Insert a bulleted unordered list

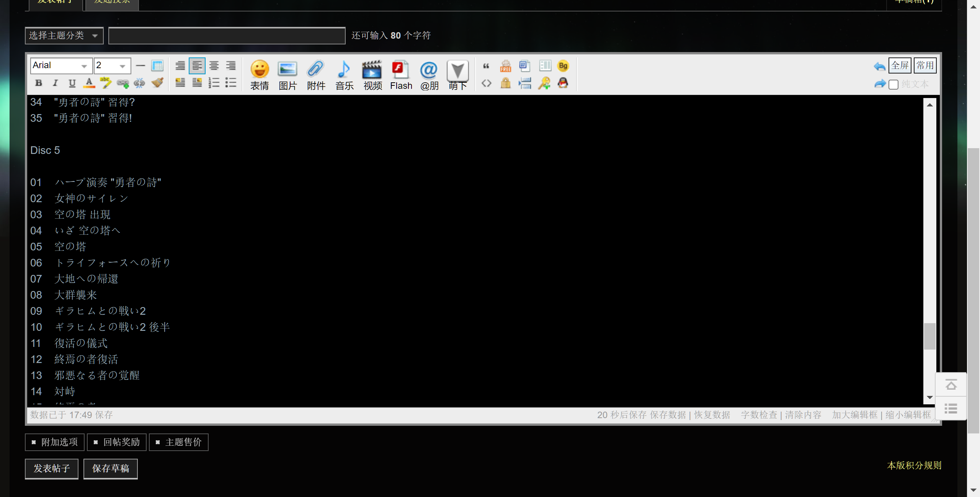231,83
